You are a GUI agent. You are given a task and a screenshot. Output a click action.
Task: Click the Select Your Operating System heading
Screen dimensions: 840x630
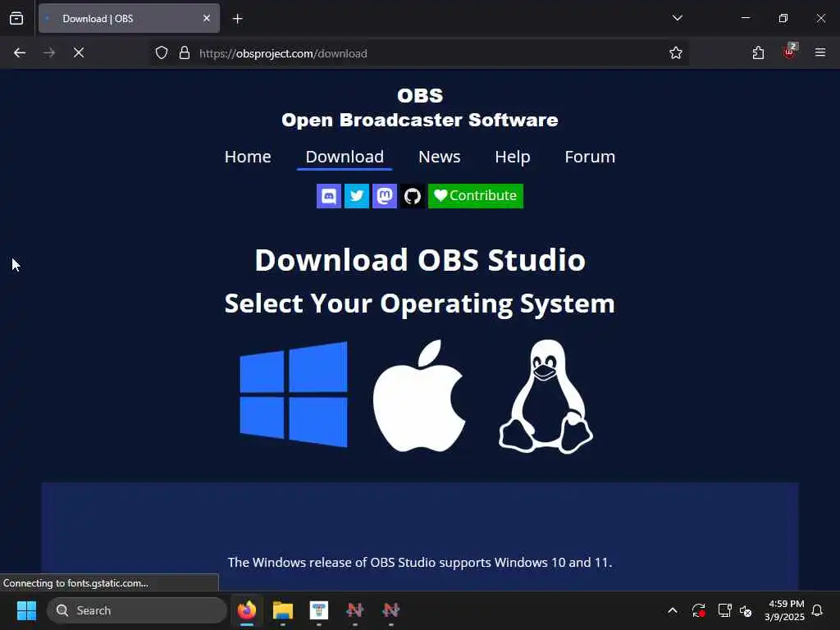coord(420,304)
